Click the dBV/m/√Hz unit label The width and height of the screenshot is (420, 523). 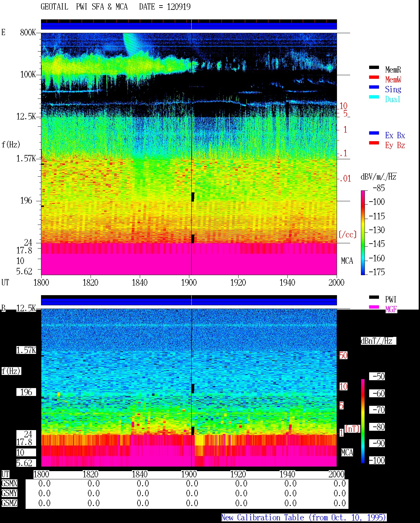(379, 177)
